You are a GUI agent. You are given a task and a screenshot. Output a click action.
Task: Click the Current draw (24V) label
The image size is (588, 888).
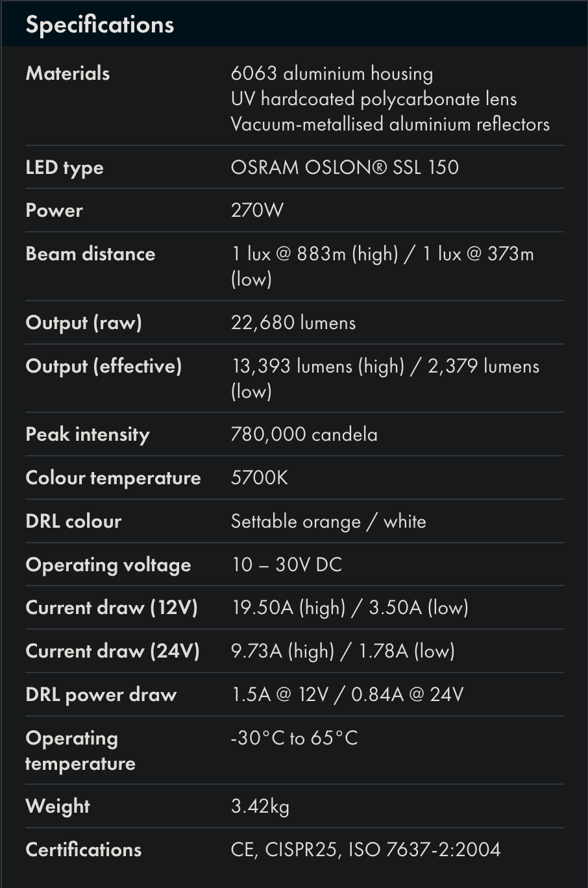point(112,651)
